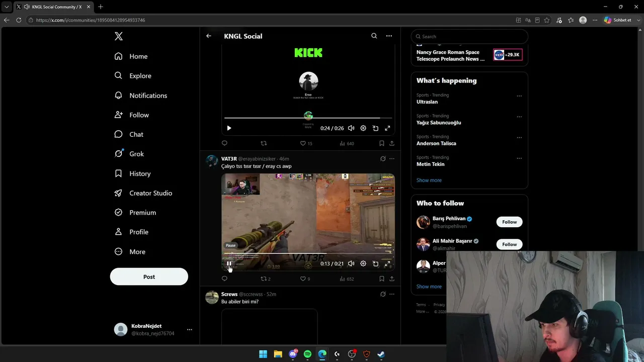Play the Kick clip video
Screen dimensions: 644x362
pos(229,128)
